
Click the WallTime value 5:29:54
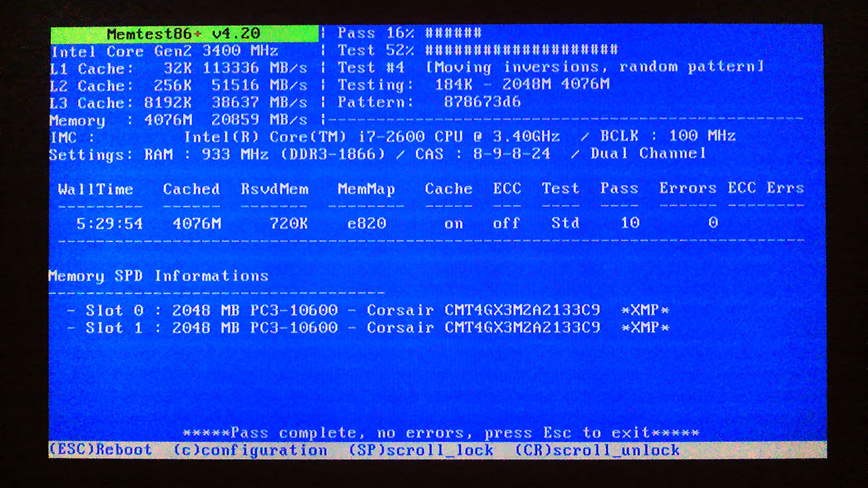(x=109, y=223)
